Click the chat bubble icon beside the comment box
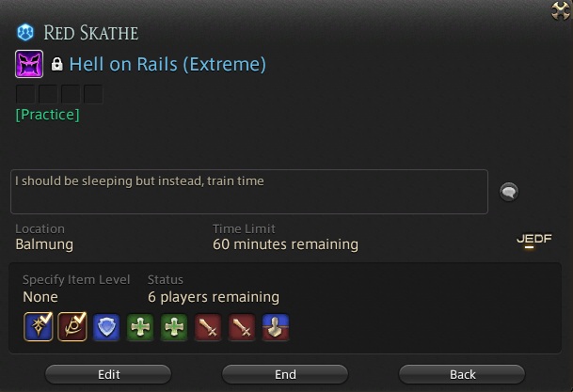The width and height of the screenshot is (573, 392). [509, 192]
